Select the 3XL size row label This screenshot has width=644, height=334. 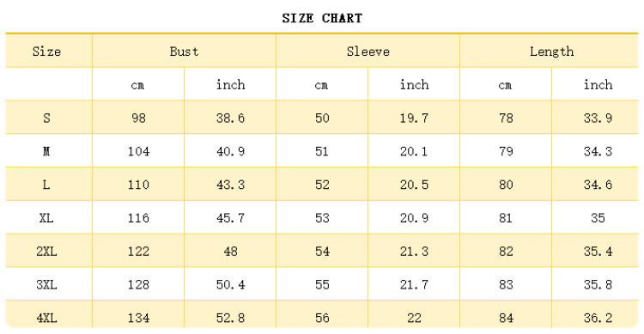pos(46,284)
